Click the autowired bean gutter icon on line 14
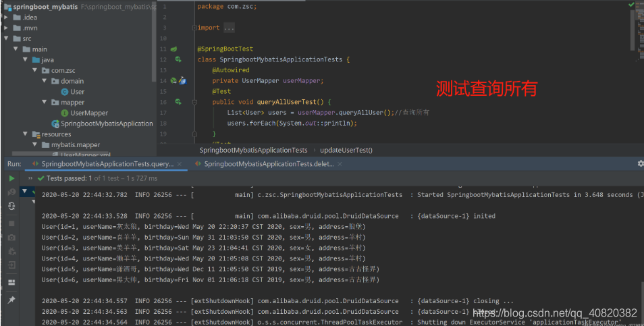 tap(173, 81)
